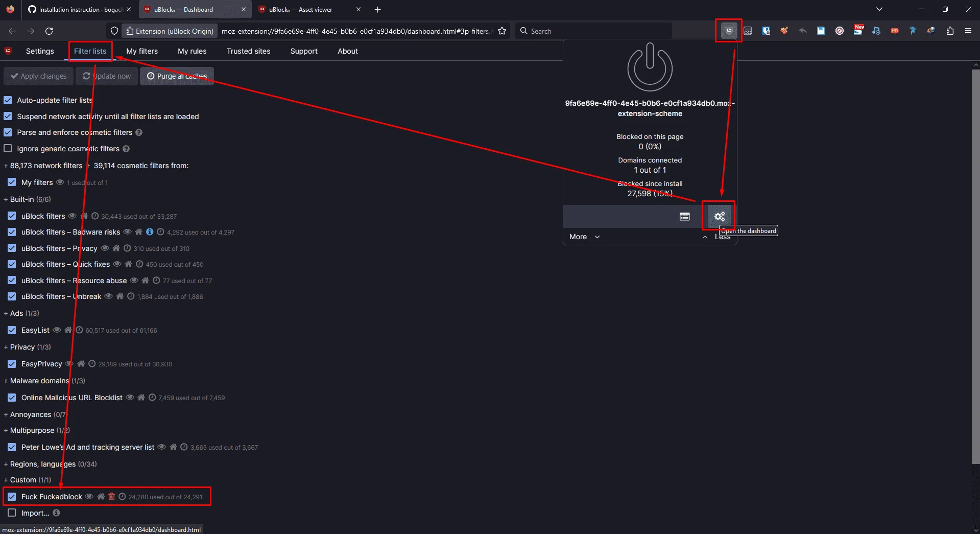Click the home icon for EasyPrivacy
The height and width of the screenshot is (534, 980).
pyautogui.click(x=81, y=364)
